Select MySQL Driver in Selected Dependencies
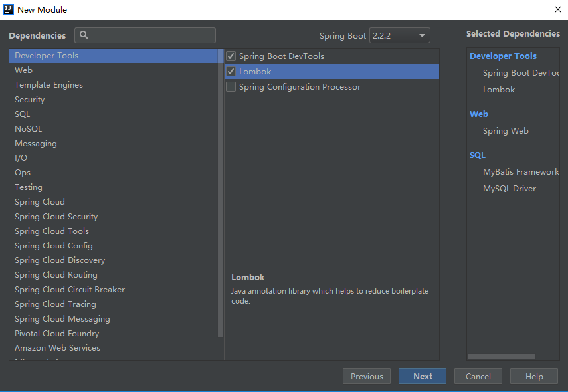This screenshot has width=568, height=392. click(510, 189)
